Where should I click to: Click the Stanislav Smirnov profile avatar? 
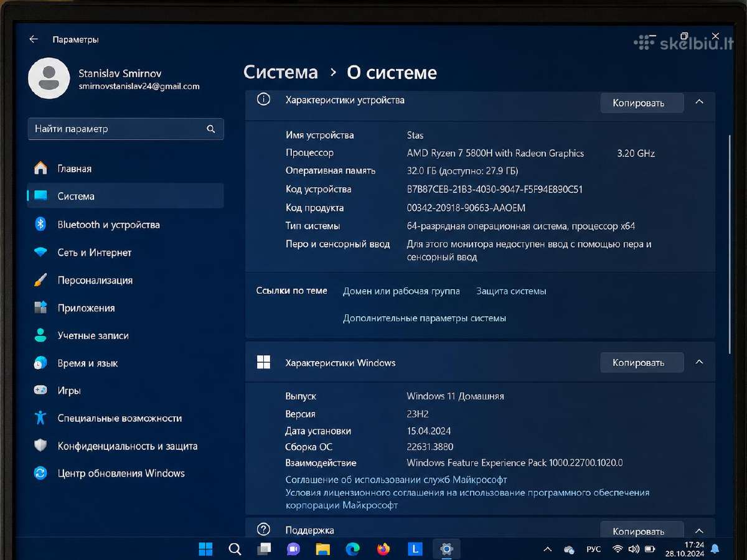coord(49,78)
